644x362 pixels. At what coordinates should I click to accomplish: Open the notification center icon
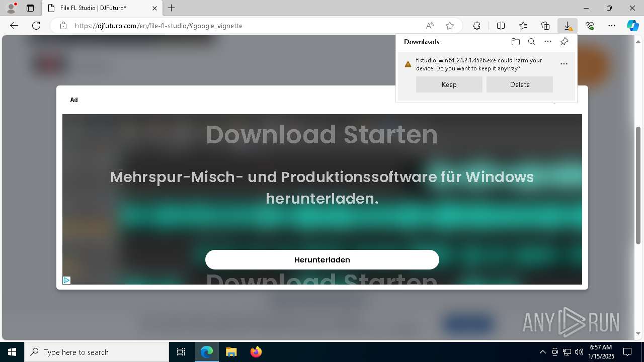(x=628, y=352)
